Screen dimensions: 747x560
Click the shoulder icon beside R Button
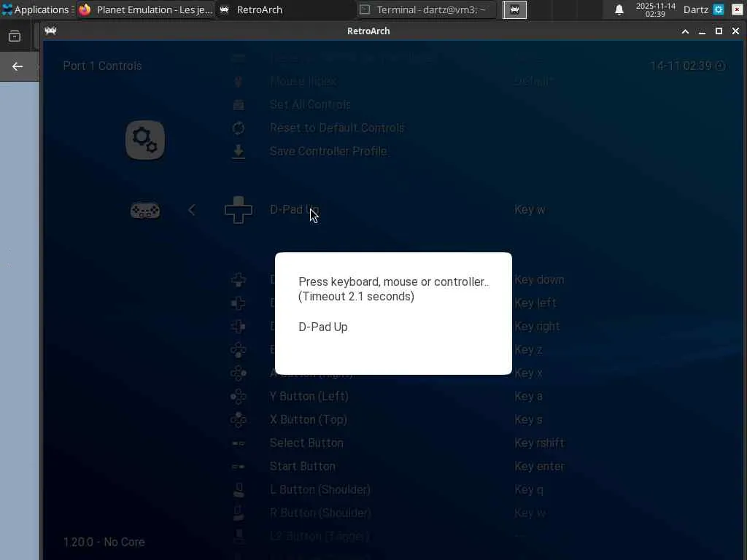click(x=239, y=513)
